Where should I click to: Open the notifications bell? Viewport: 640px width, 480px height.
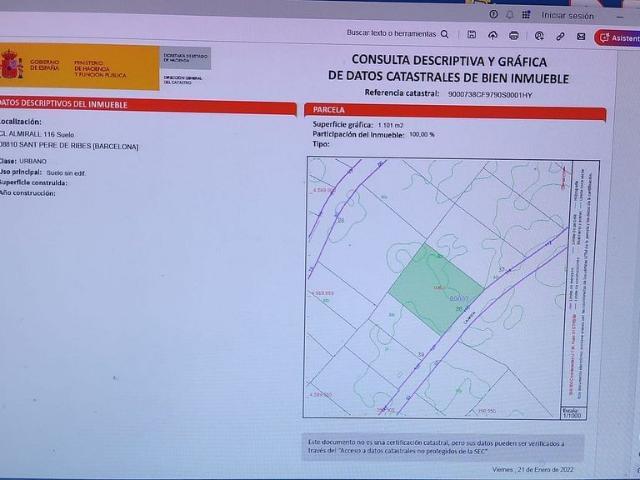point(509,15)
